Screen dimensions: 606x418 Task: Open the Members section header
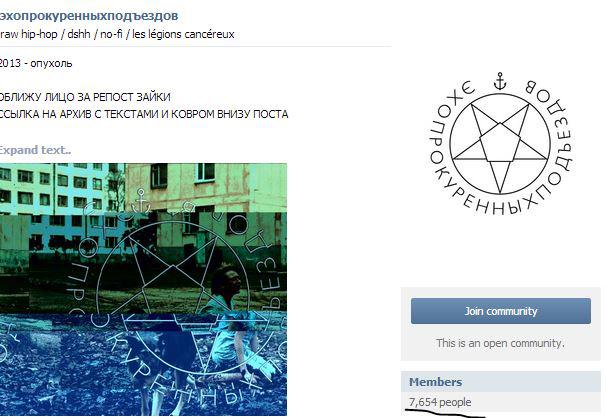click(x=435, y=382)
